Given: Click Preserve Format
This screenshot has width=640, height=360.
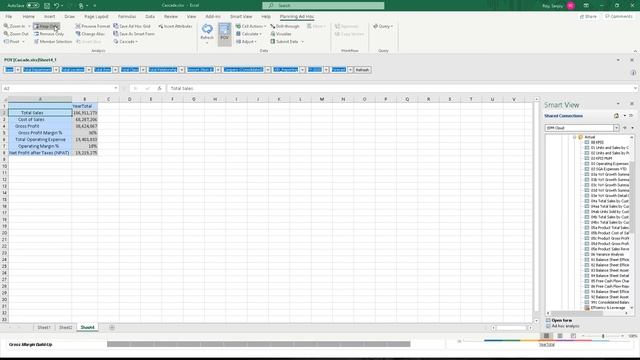Looking at the screenshot, I should click(93, 26).
